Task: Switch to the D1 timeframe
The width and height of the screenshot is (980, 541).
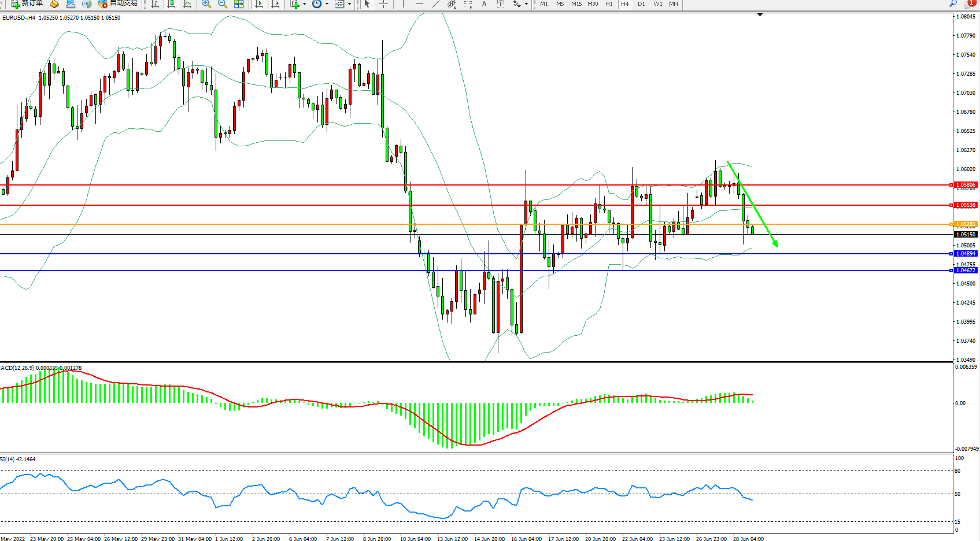Action: (x=641, y=4)
